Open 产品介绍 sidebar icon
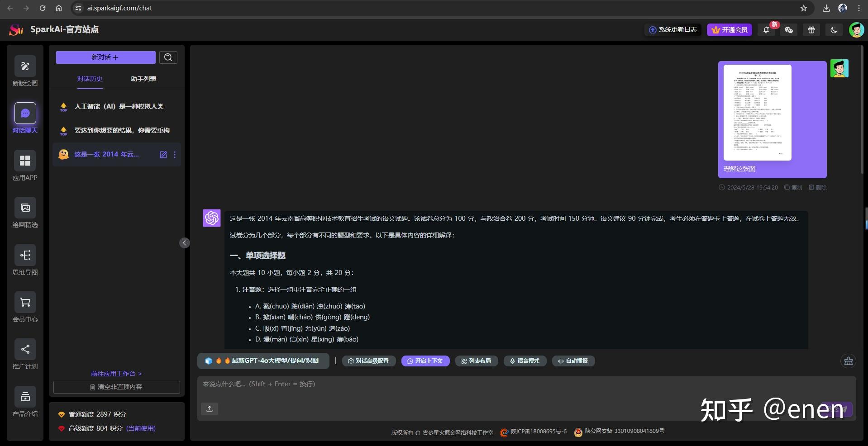868x446 pixels. pyautogui.click(x=25, y=397)
